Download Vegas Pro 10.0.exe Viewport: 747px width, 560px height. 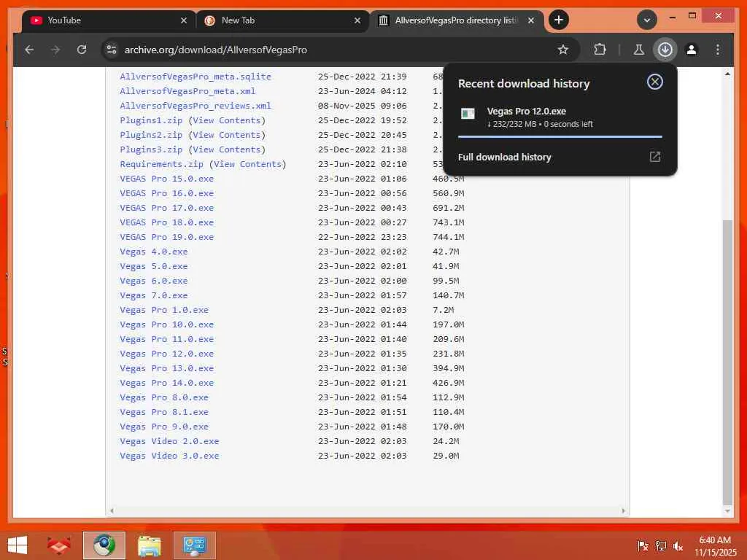tap(167, 324)
